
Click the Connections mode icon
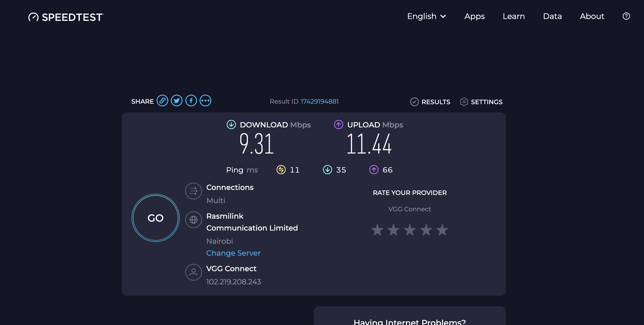193,191
